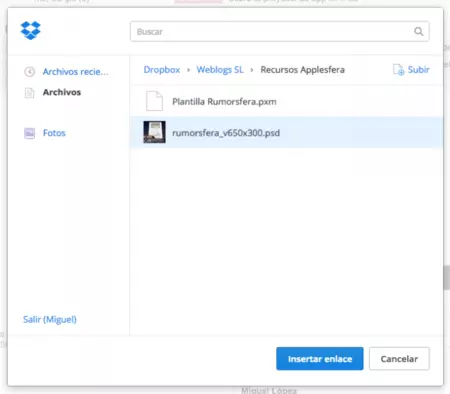Click the Dropbox logo icon
The image size is (450, 394).
(30, 30)
